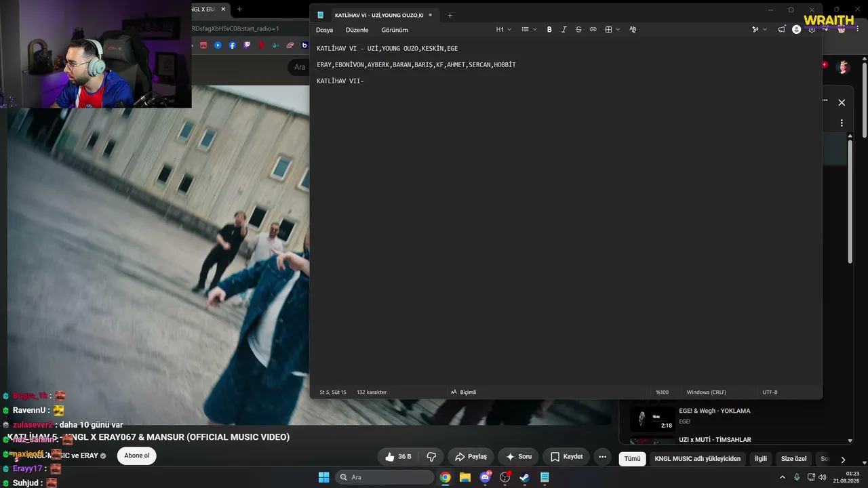
Task: Open a new browser tab in Chrome
Action: tap(239, 9)
